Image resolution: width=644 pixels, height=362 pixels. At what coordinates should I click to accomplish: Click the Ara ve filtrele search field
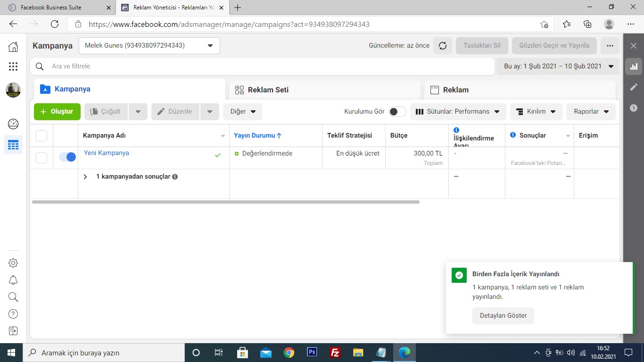262,66
